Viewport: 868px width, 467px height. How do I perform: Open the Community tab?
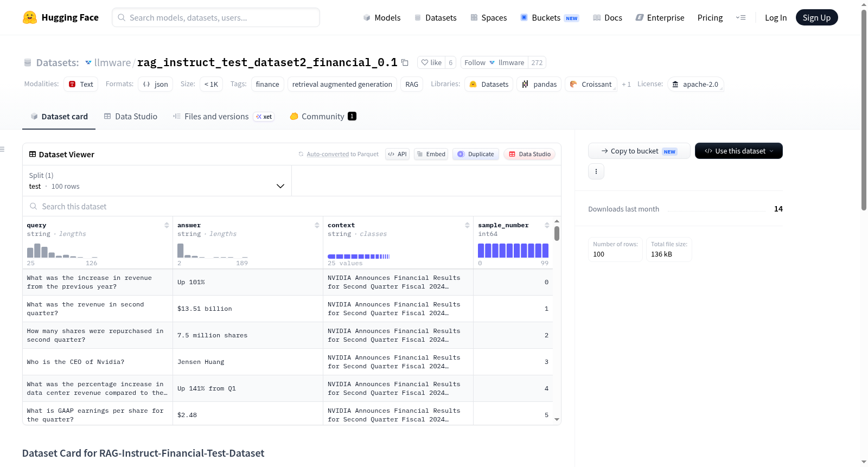point(323,116)
